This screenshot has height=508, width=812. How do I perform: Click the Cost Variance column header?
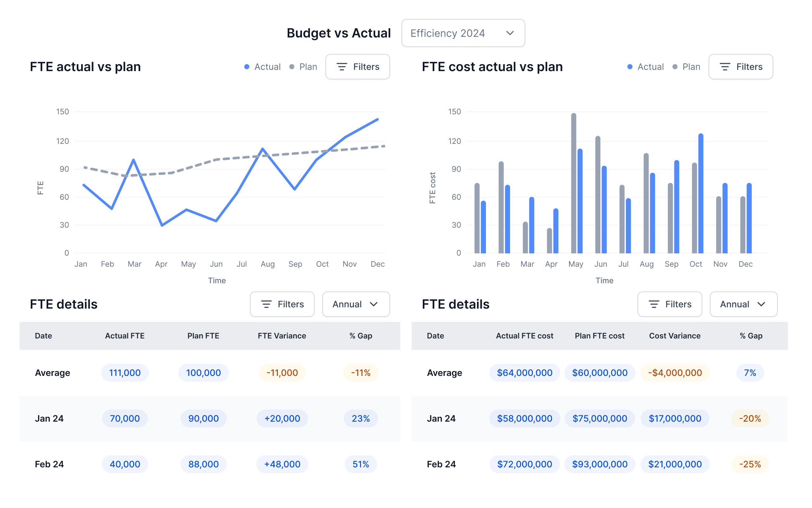675,336
